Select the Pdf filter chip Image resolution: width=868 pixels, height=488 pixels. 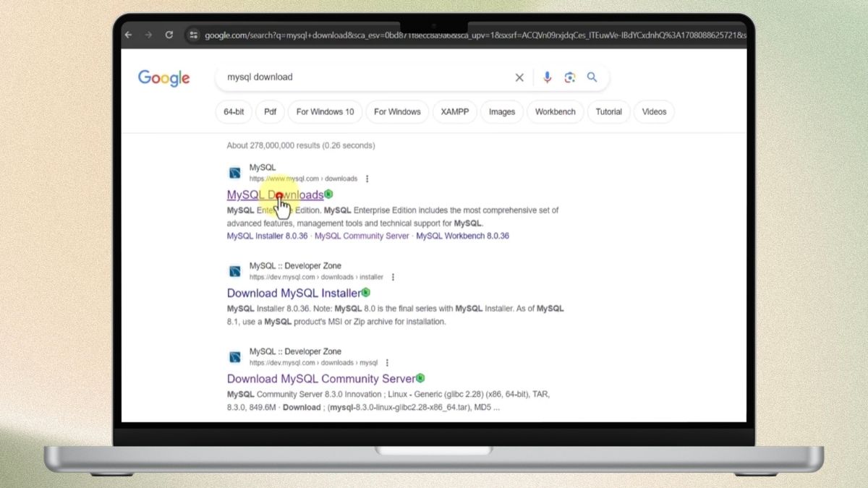270,112
